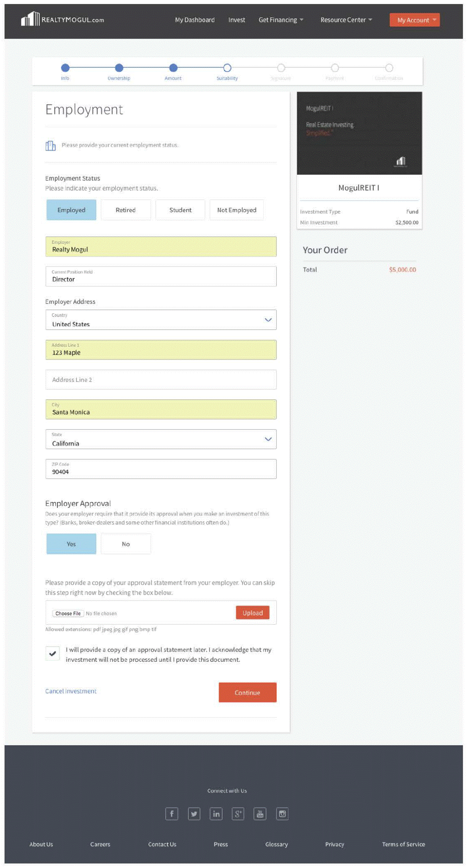
Task: Click the YouTube footer icon
Action: (260, 814)
